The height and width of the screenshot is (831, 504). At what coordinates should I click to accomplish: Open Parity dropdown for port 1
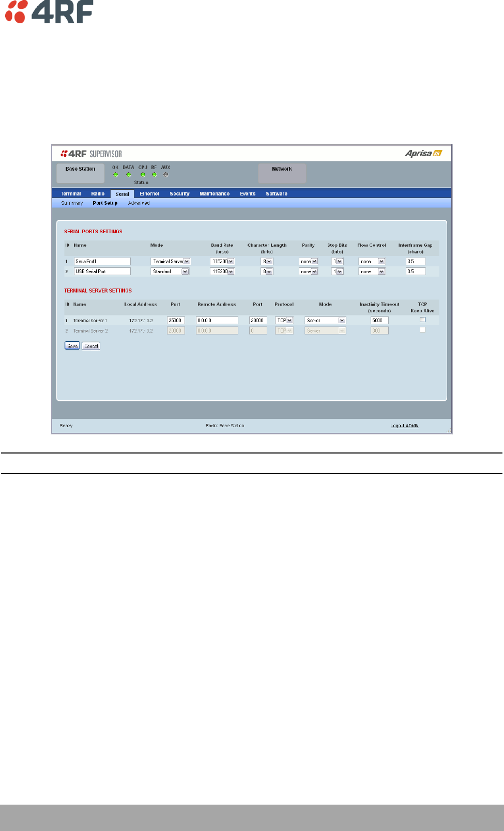pos(309,262)
